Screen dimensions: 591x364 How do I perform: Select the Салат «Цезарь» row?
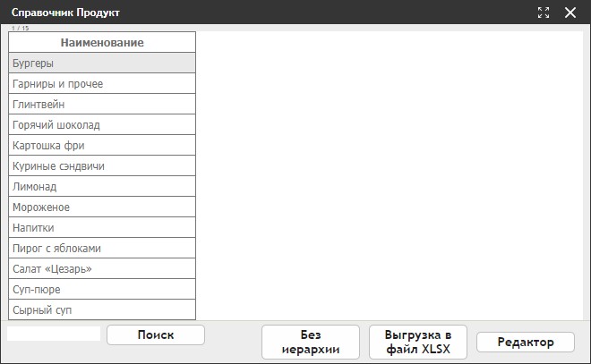[102, 269]
